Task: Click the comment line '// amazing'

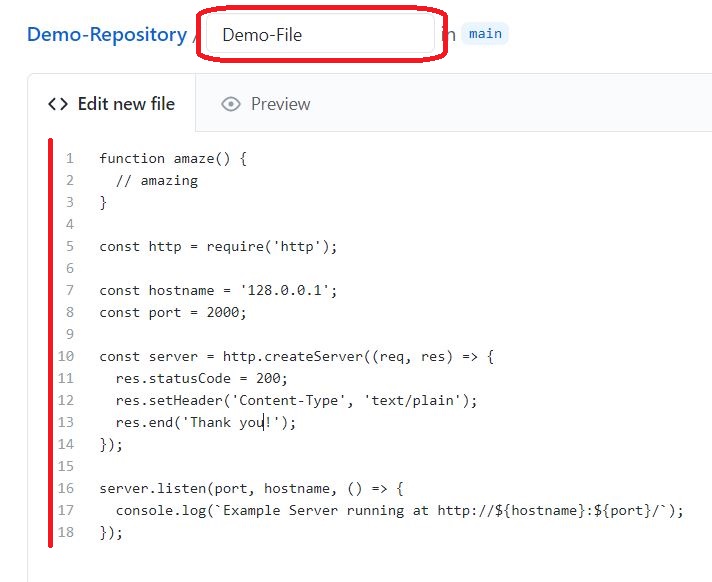Action: pyautogui.click(x=157, y=181)
